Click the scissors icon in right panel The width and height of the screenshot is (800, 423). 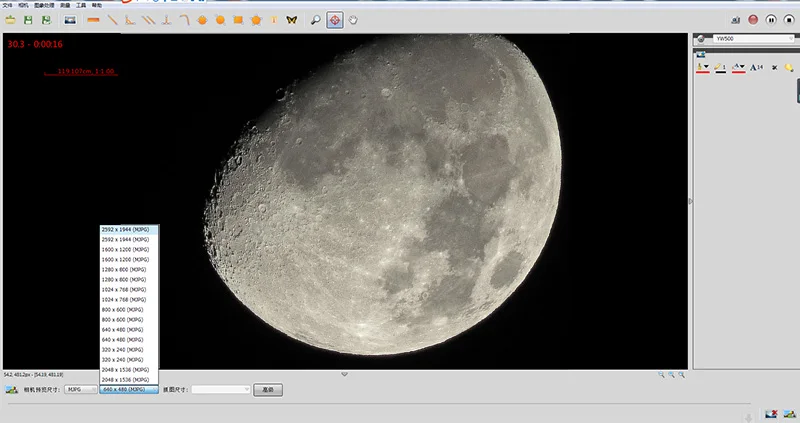pyautogui.click(x=774, y=67)
